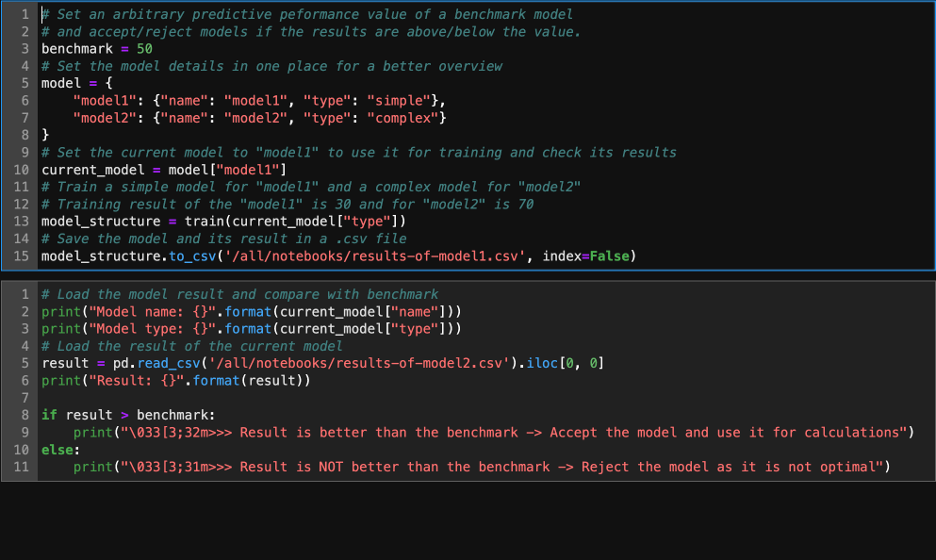The image size is (936, 560).
Task: Click the "Load the model result" comment line
Action: coord(239,294)
